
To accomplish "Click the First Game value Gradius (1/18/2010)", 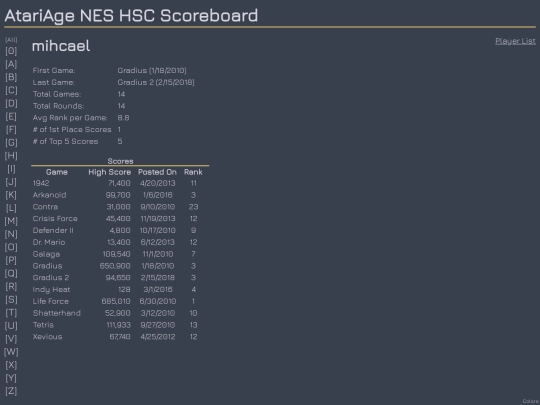I will pos(152,71).
